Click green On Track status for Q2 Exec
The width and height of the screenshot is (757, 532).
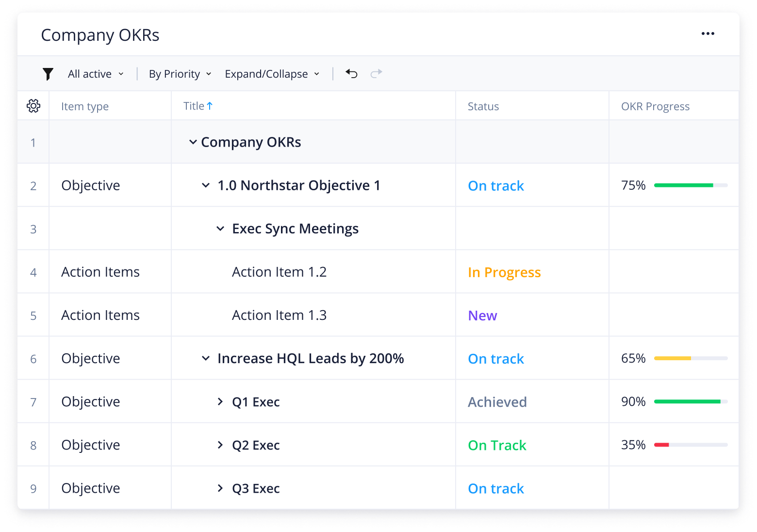coord(497,445)
